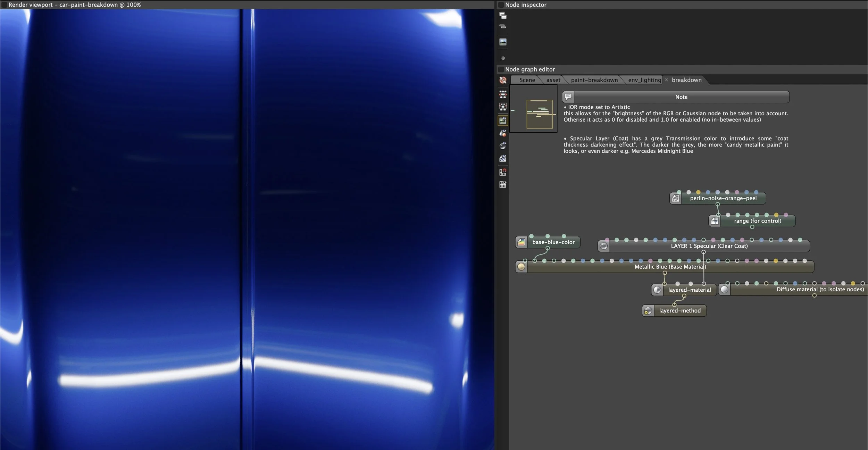Viewport: 868px width, 450px height.
Task: Click the base-blue-color node's color icon
Action: pyautogui.click(x=521, y=242)
